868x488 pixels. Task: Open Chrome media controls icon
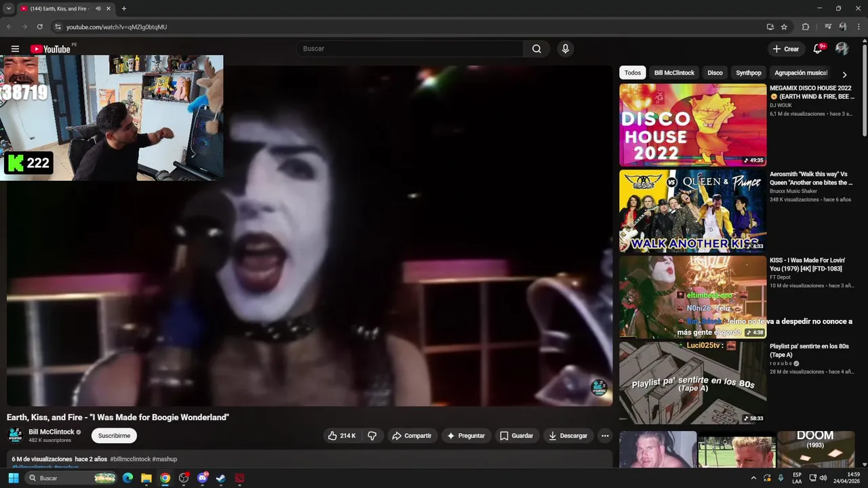coord(828,27)
